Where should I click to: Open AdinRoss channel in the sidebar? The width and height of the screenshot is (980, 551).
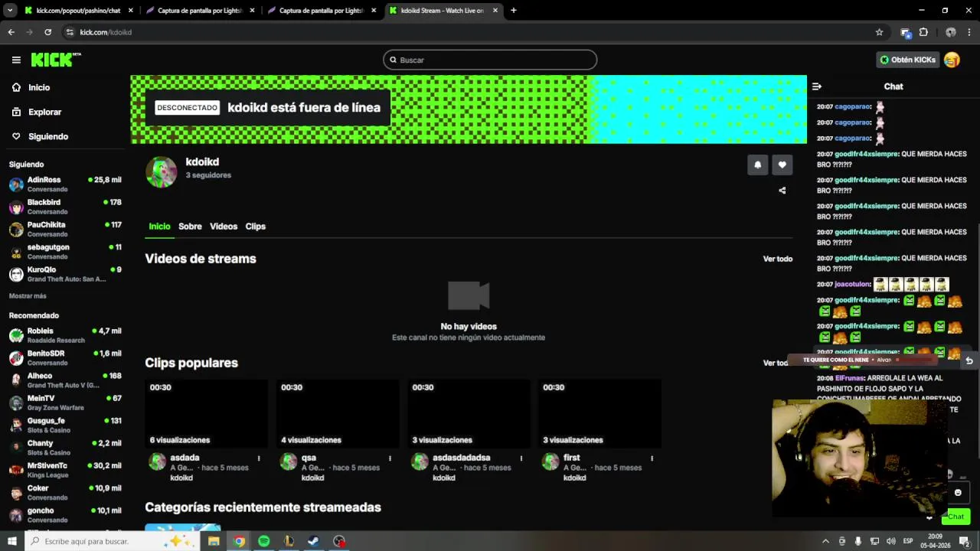pyautogui.click(x=64, y=184)
